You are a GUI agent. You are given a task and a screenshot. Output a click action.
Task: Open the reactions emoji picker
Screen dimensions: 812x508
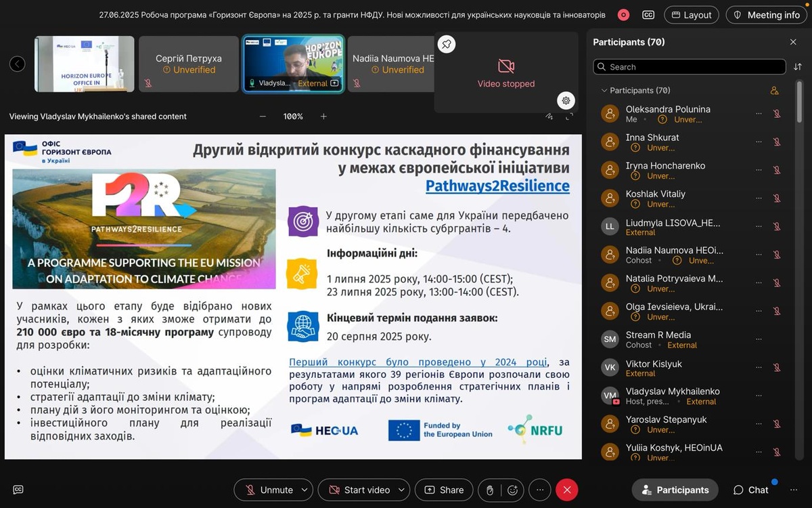pos(512,490)
